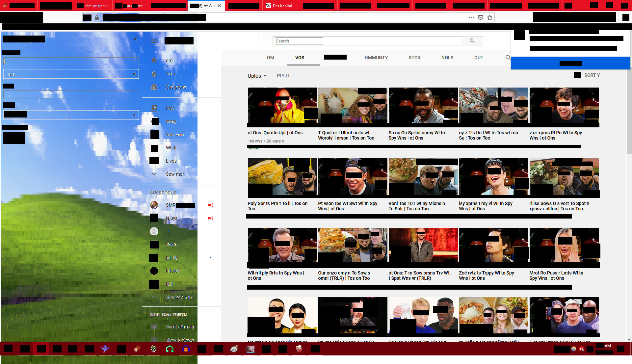Open 'Your vos' in the sidebar
Viewport: 632px width, 364px height.
[174, 135]
